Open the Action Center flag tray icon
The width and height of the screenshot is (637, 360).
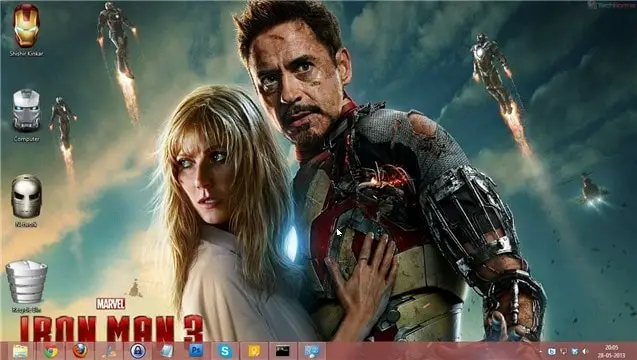click(x=563, y=351)
